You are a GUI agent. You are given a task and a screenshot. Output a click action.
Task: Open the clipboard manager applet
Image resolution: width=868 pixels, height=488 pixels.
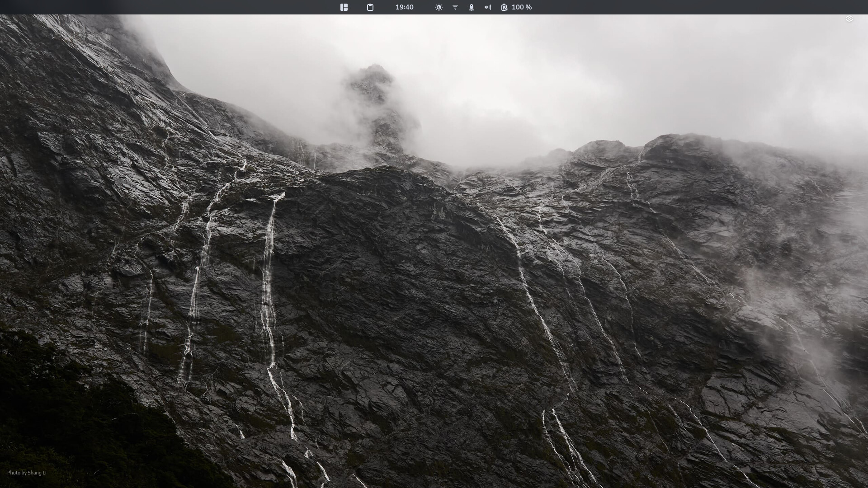point(370,7)
